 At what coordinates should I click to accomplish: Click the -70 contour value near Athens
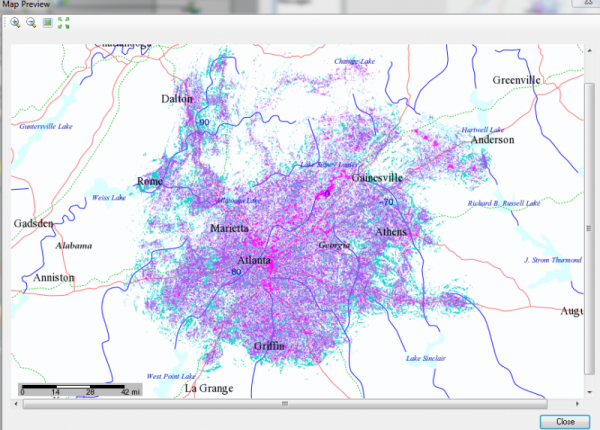[x=386, y=202]
